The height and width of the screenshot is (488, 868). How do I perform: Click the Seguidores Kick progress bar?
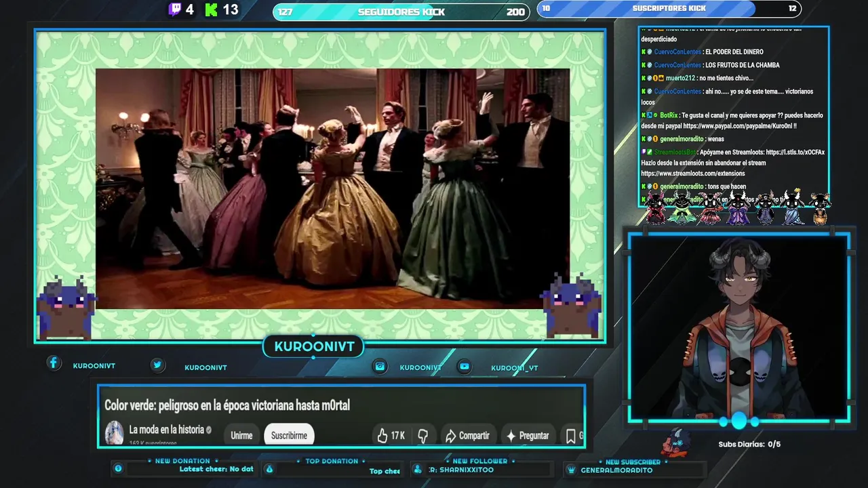click(x=401, y=12)
